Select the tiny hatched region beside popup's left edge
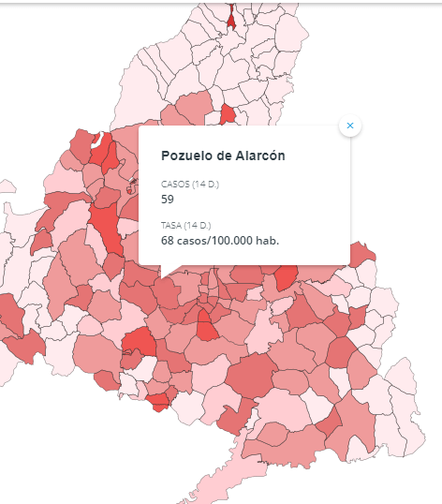 point(132,182)
